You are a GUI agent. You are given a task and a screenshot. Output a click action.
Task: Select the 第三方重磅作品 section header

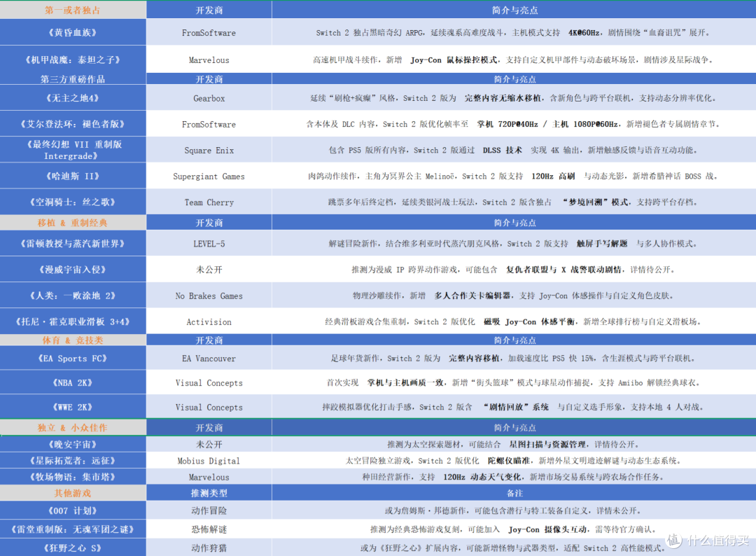click(73, 79)
